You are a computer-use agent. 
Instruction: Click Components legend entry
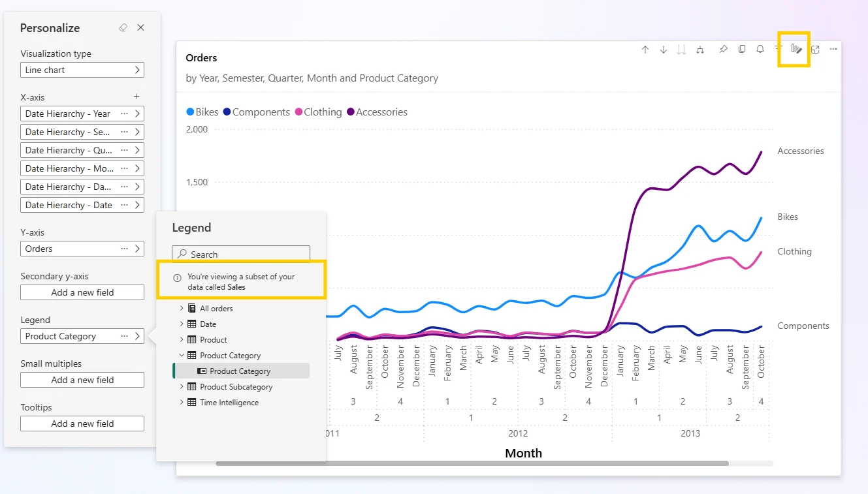pyautogui.click(x=256, y=112)
